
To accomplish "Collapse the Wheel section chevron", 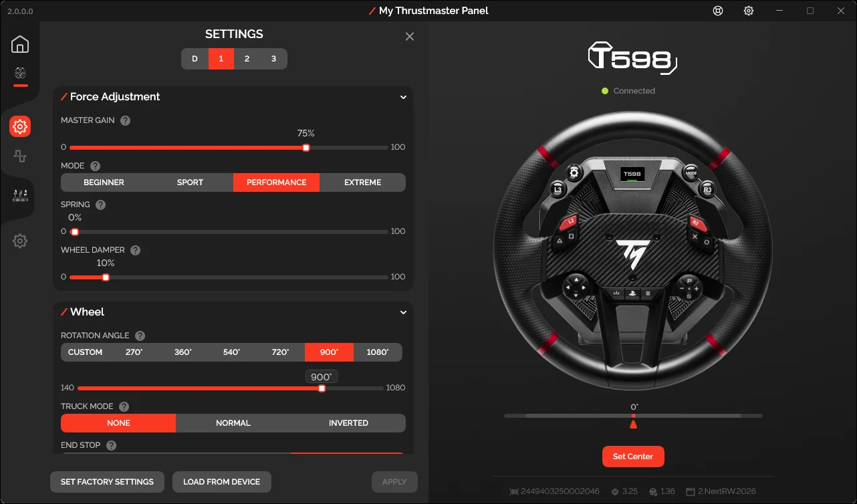I will click(x=403, y=312).
